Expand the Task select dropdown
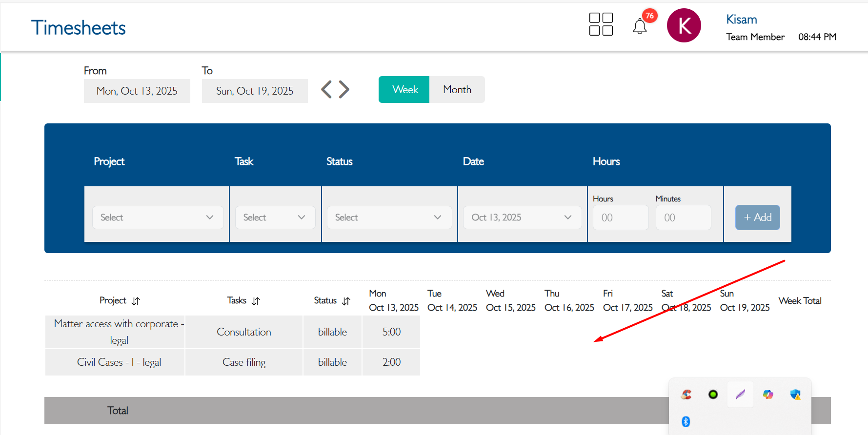The height and width of the screenshot is (435, 868). coord(275,217)
